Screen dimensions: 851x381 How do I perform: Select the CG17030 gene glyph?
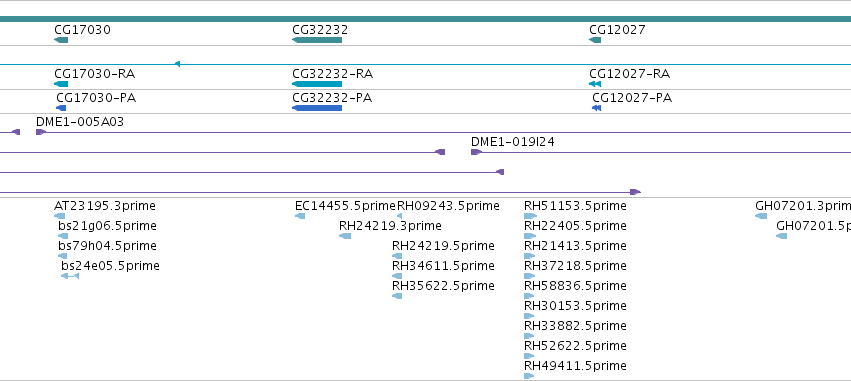tap(61, 40)
